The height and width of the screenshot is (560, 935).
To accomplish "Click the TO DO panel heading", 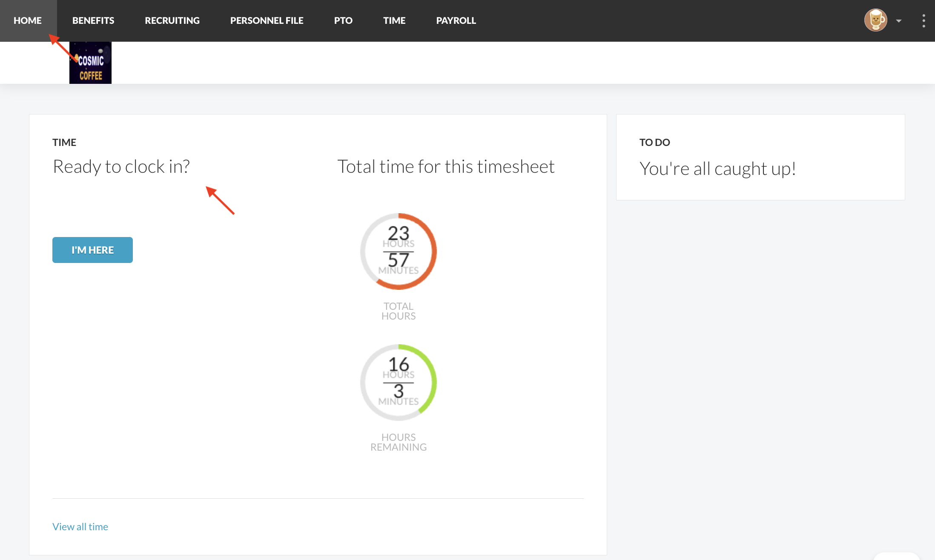I will (x=654, y=143).
